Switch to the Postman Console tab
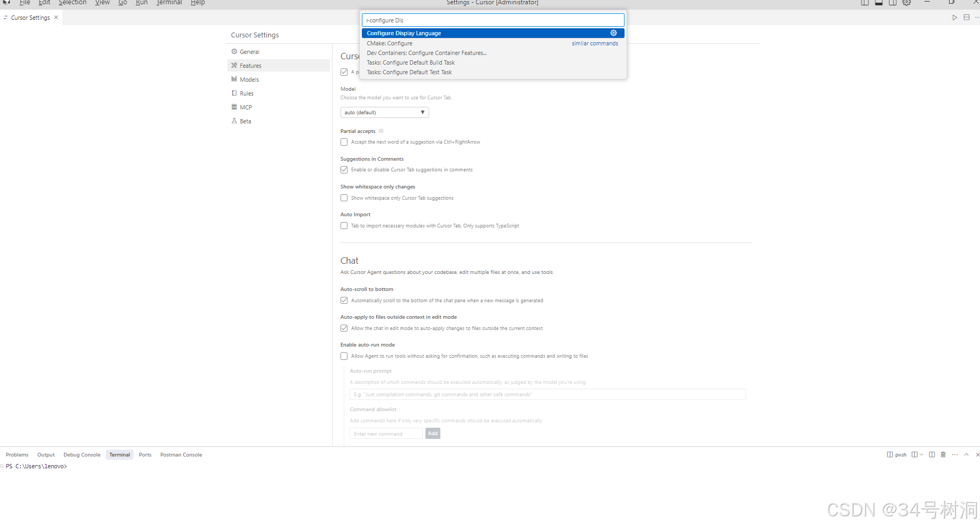 (181, 455)
